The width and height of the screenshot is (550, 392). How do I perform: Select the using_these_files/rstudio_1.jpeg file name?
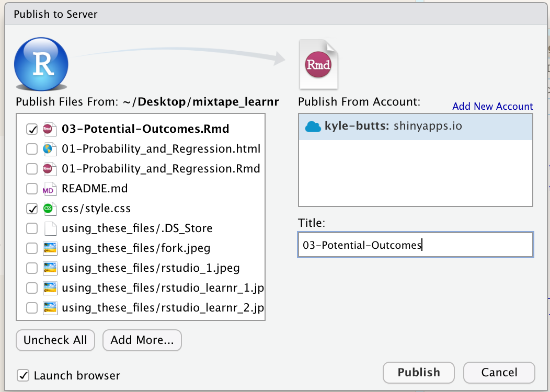[x=151, y=268]
